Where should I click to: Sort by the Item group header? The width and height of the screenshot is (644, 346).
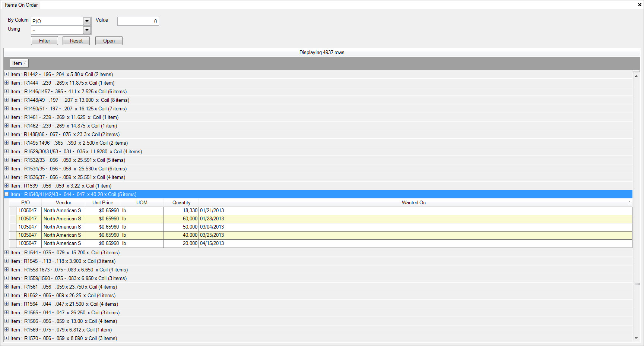click(19, 63)
